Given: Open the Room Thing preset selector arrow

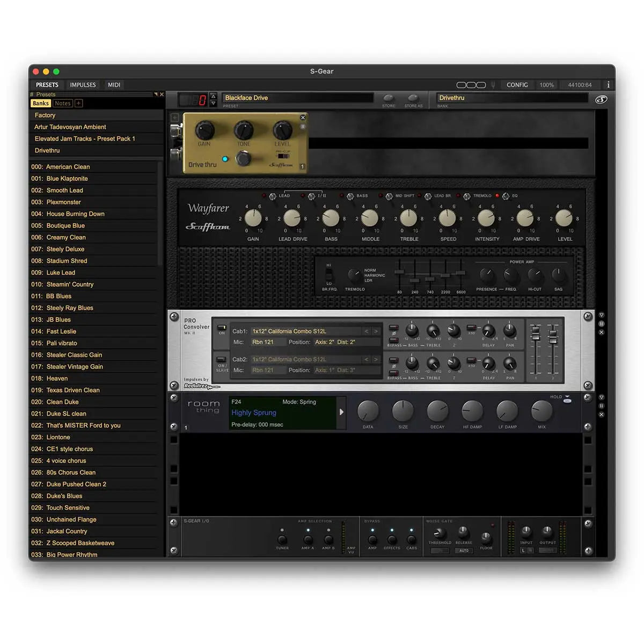Looking at the screenshot, I should pos(342,413).
